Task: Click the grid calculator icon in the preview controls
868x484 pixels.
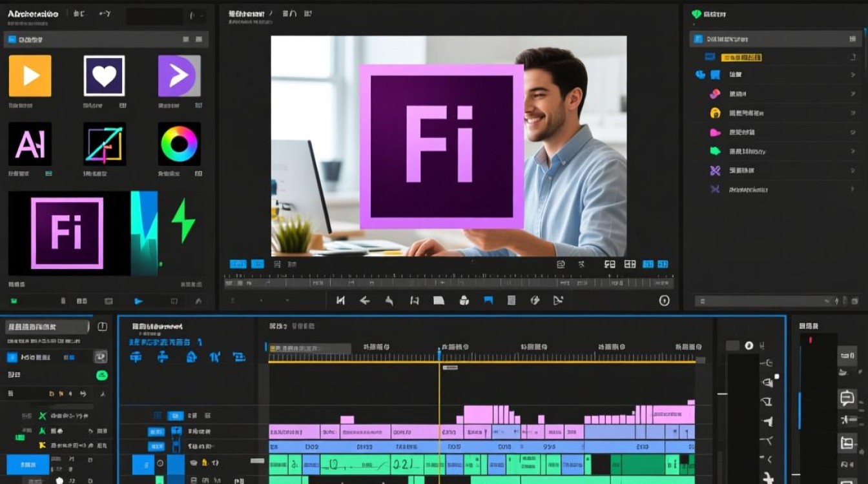Action: (x=512, y=300)
